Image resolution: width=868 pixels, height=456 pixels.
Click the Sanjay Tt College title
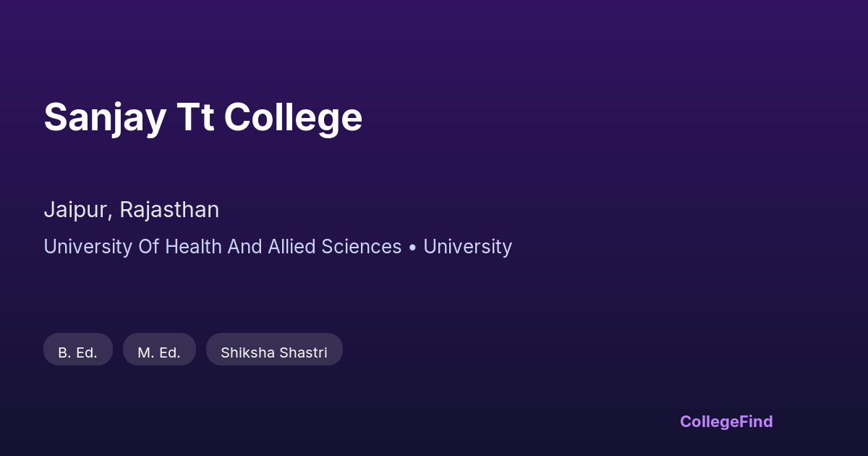tap(203, 117)
